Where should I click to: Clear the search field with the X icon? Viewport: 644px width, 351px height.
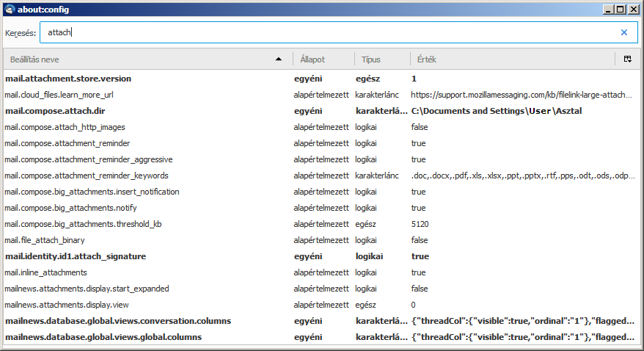click(624, 32)
